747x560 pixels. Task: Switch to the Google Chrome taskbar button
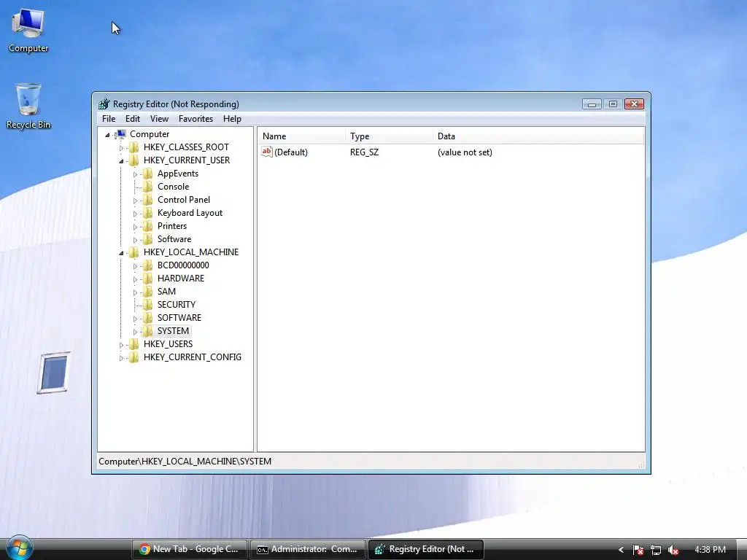tap(190, 549)
